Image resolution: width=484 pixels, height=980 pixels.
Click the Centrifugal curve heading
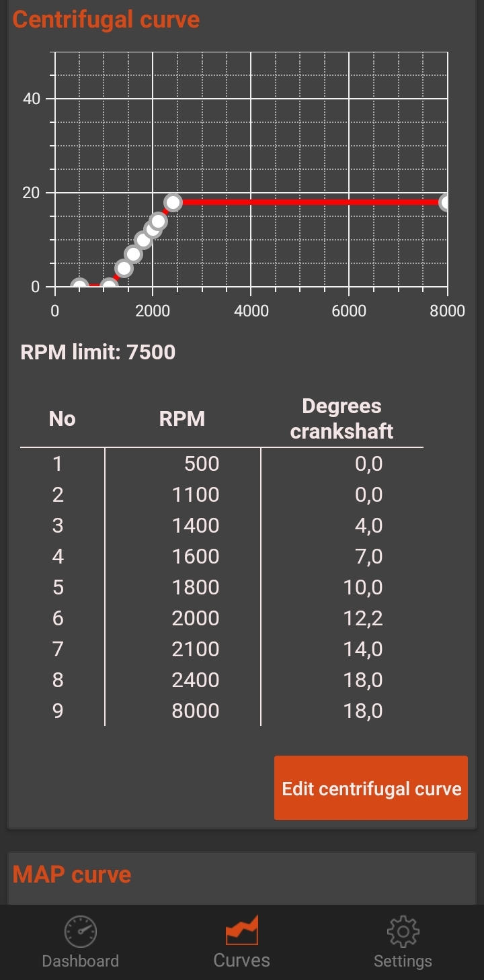click(106, 19)
